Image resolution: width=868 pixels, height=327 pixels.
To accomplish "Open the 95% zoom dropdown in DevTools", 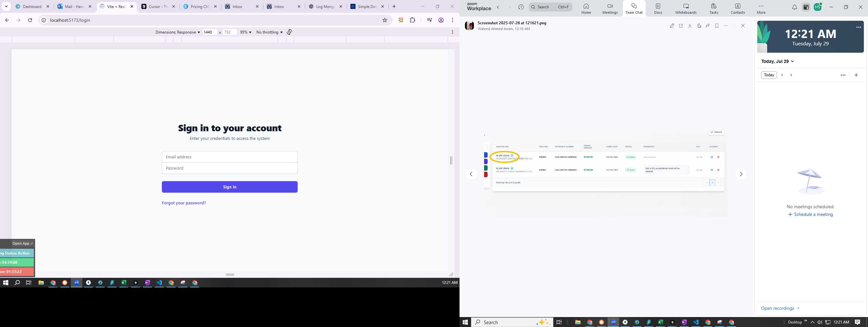I will (246, 32).
